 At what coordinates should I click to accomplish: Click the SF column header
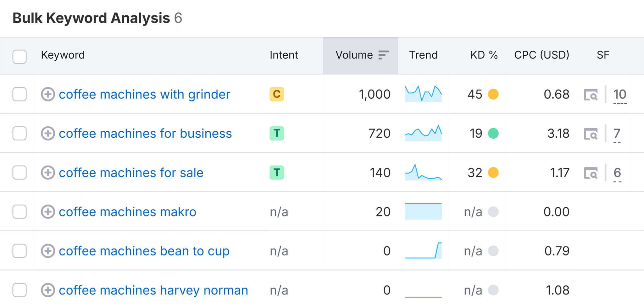tap(603, 55)
